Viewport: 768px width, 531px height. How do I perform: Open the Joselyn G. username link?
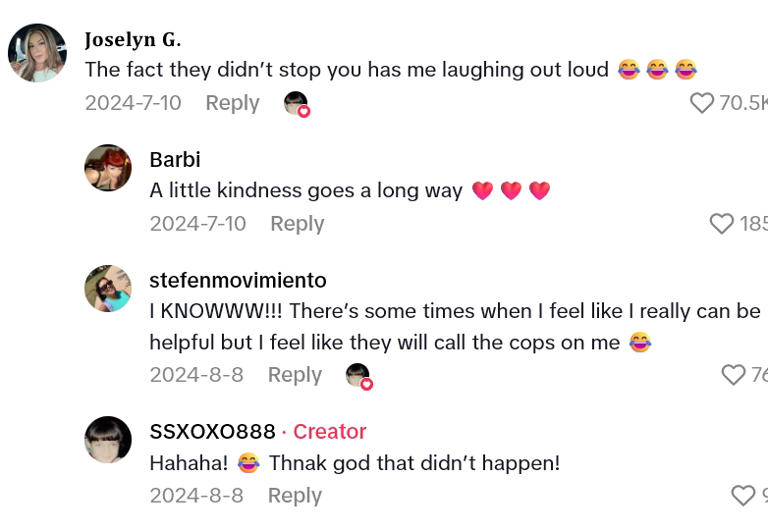point(132,40)
